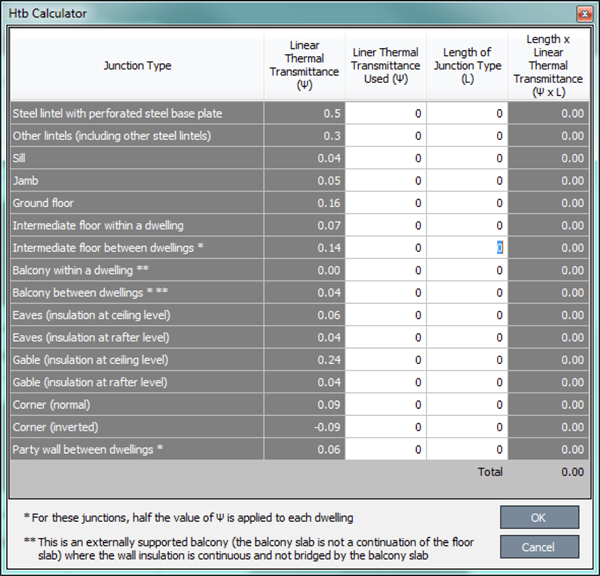This screenshot has width=600, height=576.
Task: Select the 'Jamb' junction label
Action: (26, 180)
